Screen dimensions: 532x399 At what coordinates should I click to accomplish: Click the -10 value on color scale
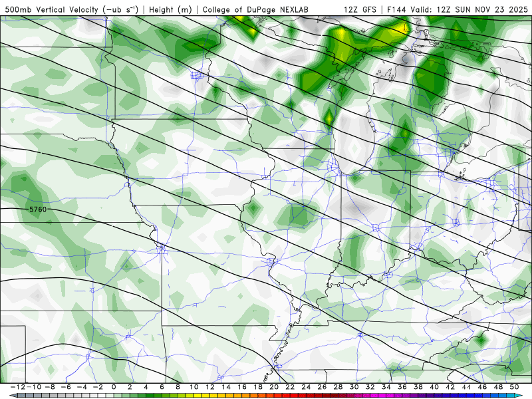pyautogui.click(x=34, y=387)
